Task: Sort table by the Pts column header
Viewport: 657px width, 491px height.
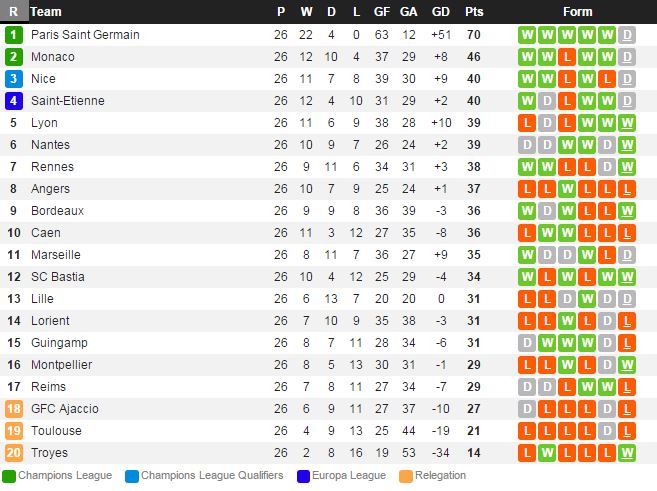Action: click(x=474, y=12)
